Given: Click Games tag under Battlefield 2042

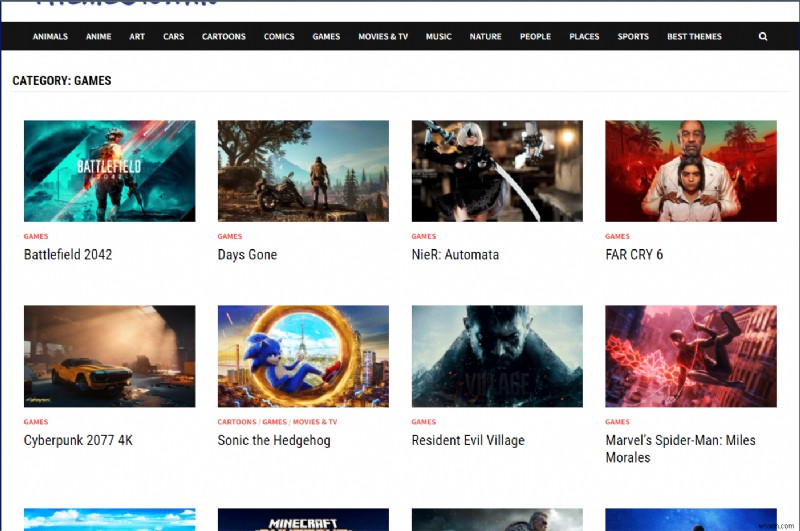Looking at the screenshot, I should [36, 236].
